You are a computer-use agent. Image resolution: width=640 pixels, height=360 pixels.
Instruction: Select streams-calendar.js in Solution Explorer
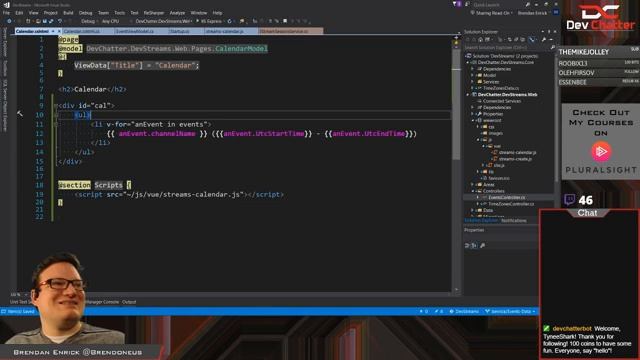pyautogui.click(x=517, y=153)
